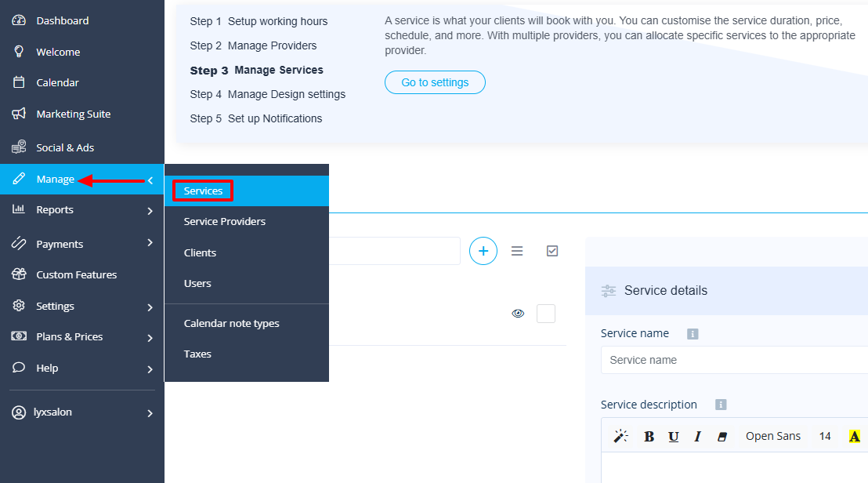Click the eraser icon to clear formatting
The height and width of the screenshot is (483, 868).
pyautogui.click(x=722, y=436)
